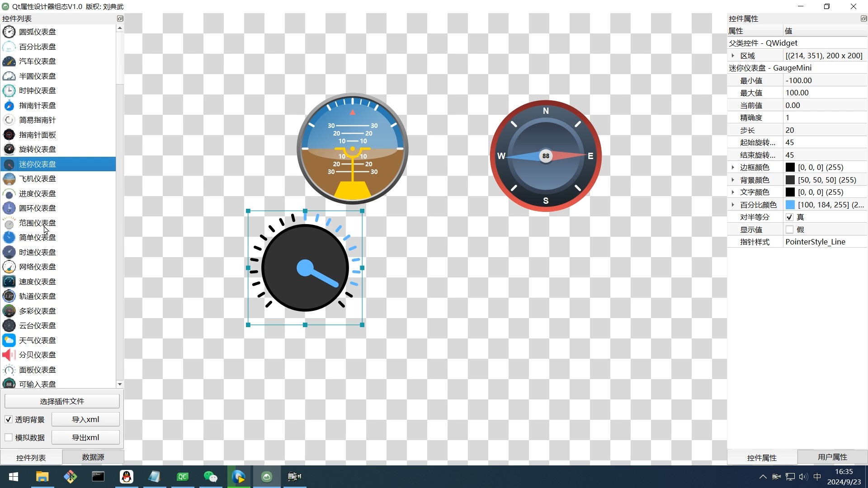Open WeChat from the taskbar
The image size is (868, 488).
click(211, 477)
